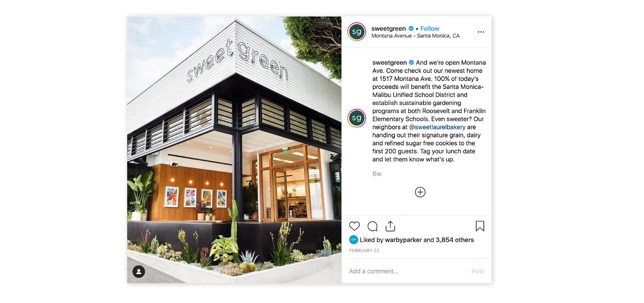Image resolution: width=644 pixels, height=303 pixels.
Task: Open comments via the speech bubble icon
Action: tap(373, 226)
